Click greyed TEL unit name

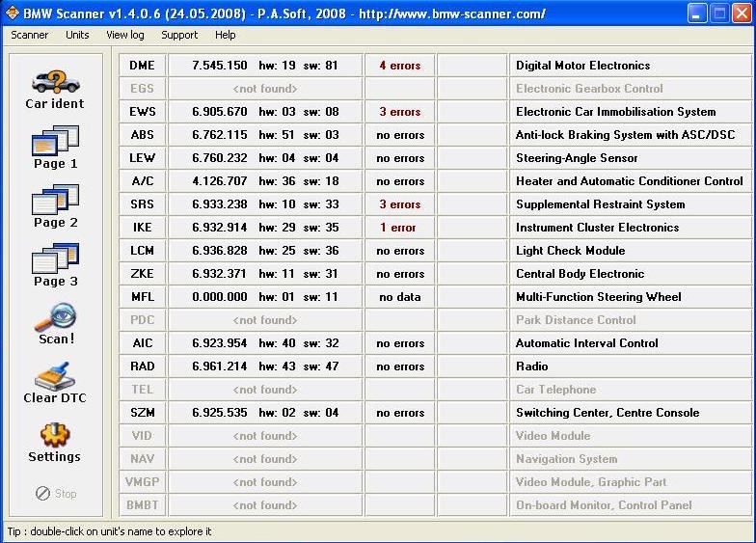(143, 390)
